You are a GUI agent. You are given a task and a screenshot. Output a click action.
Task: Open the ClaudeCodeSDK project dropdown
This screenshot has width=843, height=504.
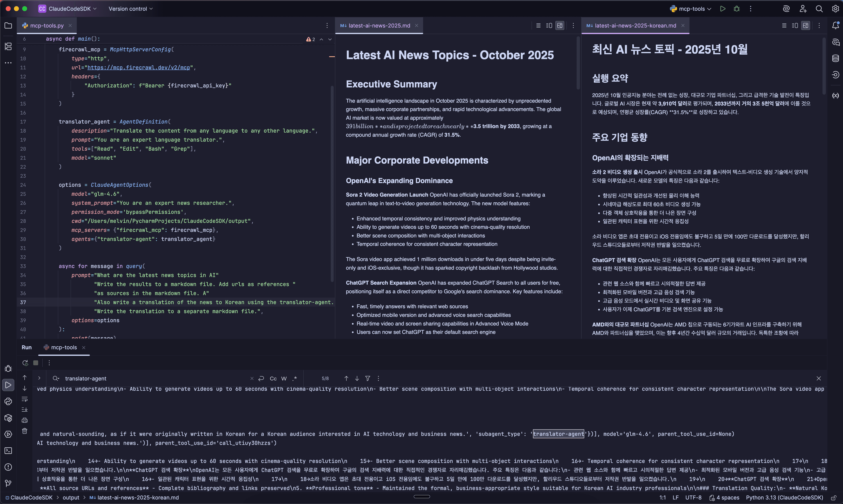pyautogui.click(x=68, y=9)
